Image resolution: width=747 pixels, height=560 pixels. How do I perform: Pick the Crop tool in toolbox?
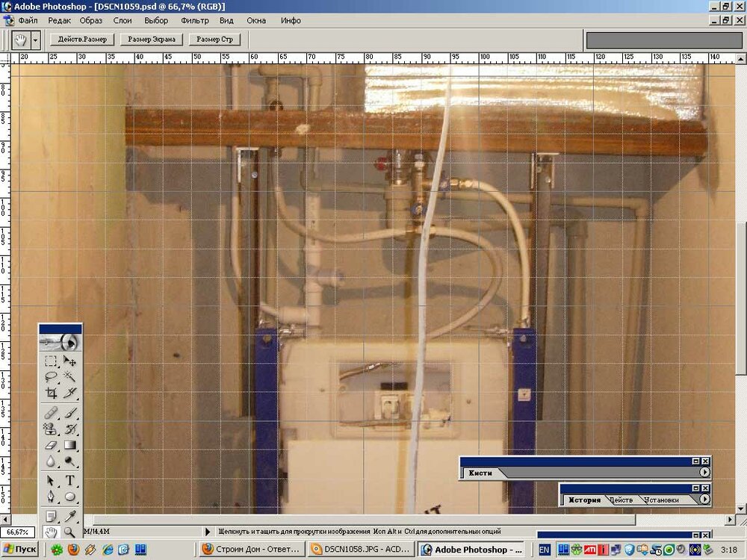coord(51,393)
